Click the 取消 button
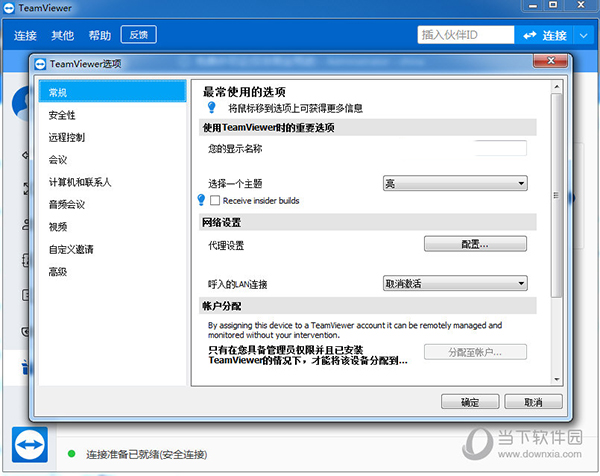 point(533,402)
